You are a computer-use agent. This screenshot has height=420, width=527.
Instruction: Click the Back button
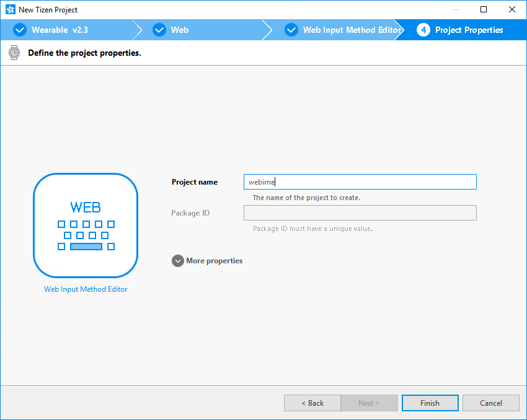pos(312,403)
